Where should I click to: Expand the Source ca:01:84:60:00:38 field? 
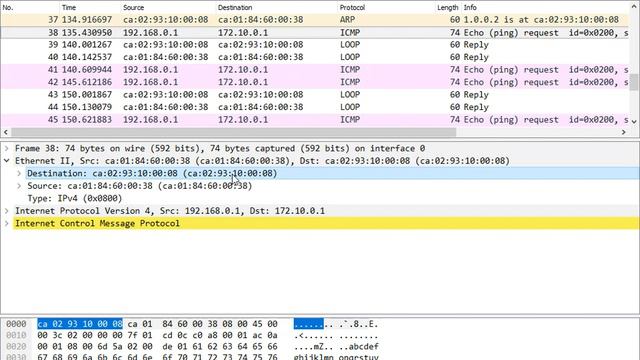coord(19,186)
